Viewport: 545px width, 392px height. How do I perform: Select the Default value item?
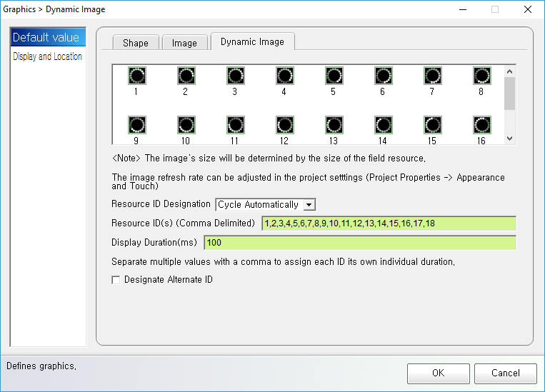47,38
